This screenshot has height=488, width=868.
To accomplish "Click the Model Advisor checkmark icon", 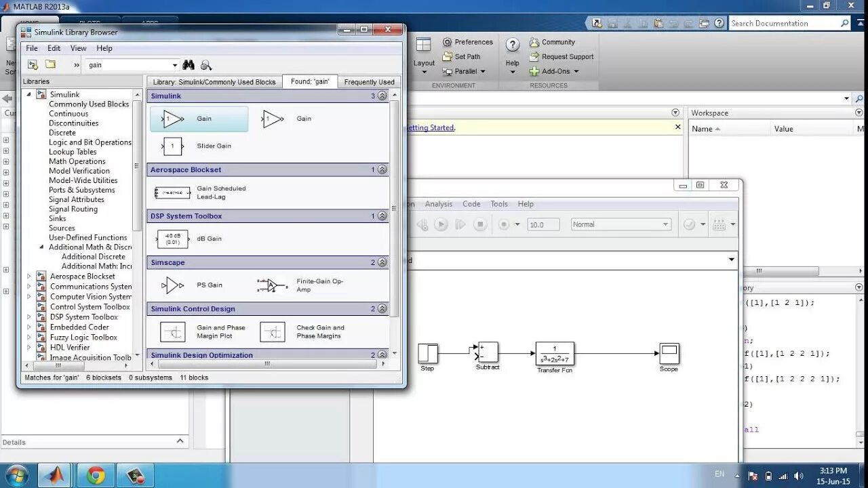I will pyautogui.click(x=690, y=224).
